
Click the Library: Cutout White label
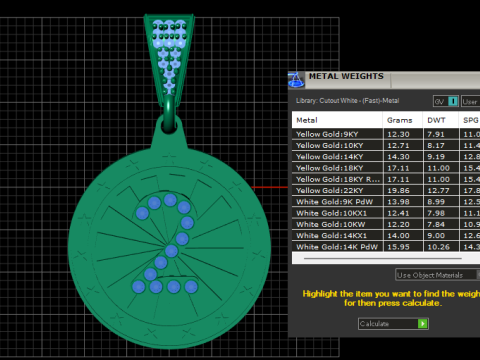tap(347, 101)
